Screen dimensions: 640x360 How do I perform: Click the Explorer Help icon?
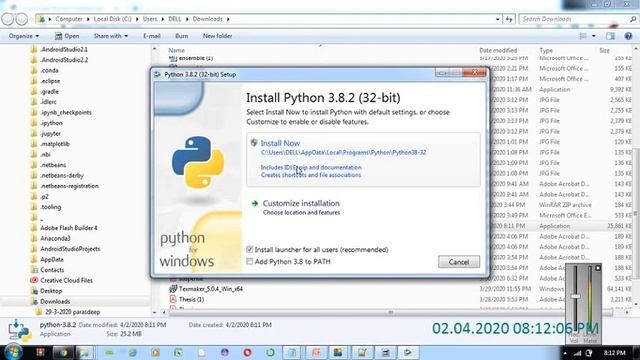tap(628, 36)
